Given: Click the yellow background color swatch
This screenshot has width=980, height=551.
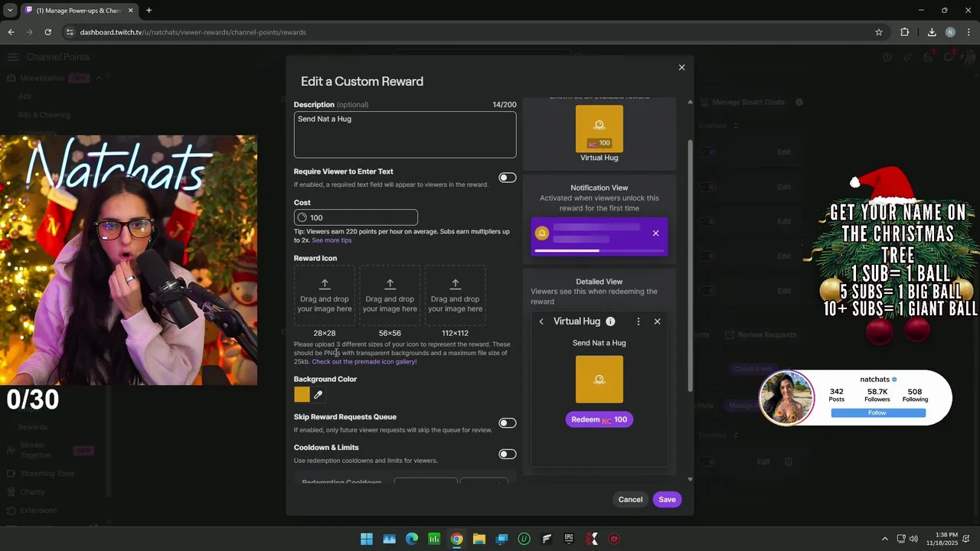Looking at the screenshot, I should click(302, 395).
